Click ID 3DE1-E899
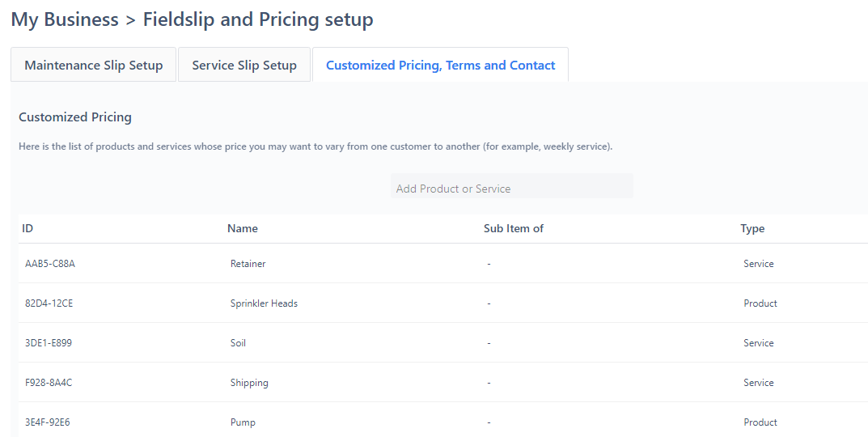Viewport: 868px width, 437px height. 49,343
